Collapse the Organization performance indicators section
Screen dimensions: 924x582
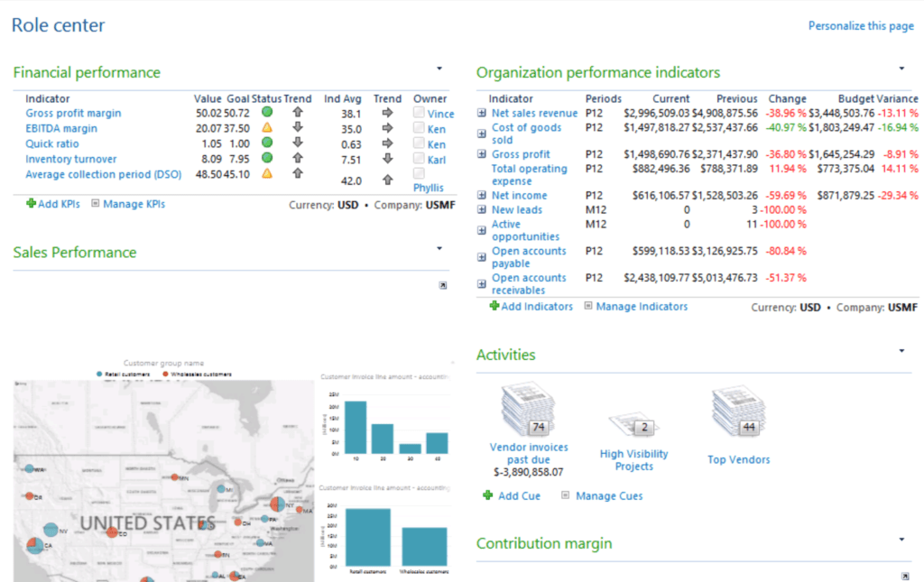tap(901, 67)
